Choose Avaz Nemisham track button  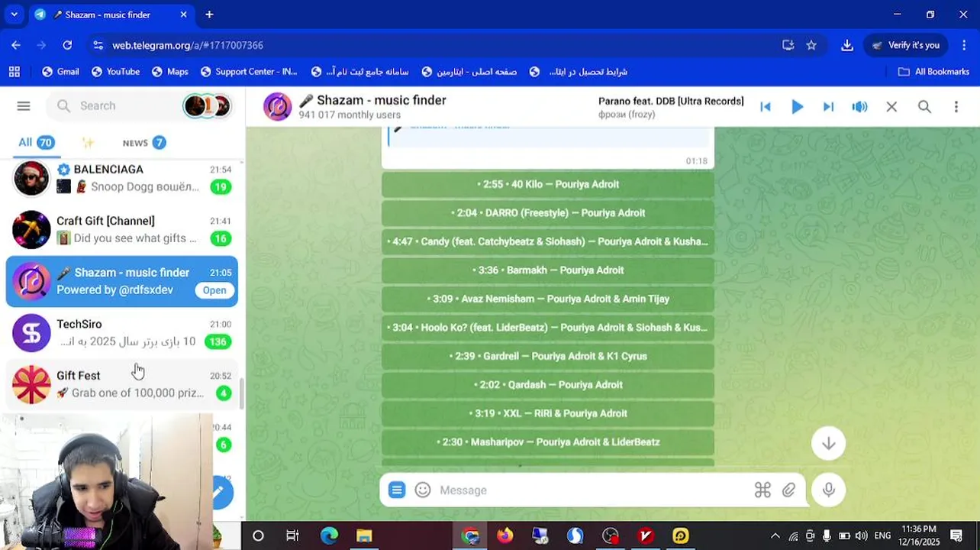point(548,299)
